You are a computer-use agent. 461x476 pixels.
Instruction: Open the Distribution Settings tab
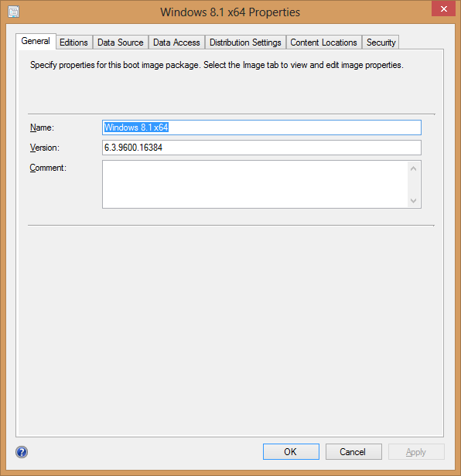point(245,42)
